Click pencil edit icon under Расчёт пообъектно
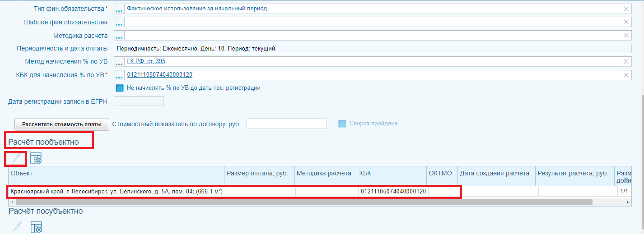This screenshot has height=234, width=644. click(x=17, y=158)
